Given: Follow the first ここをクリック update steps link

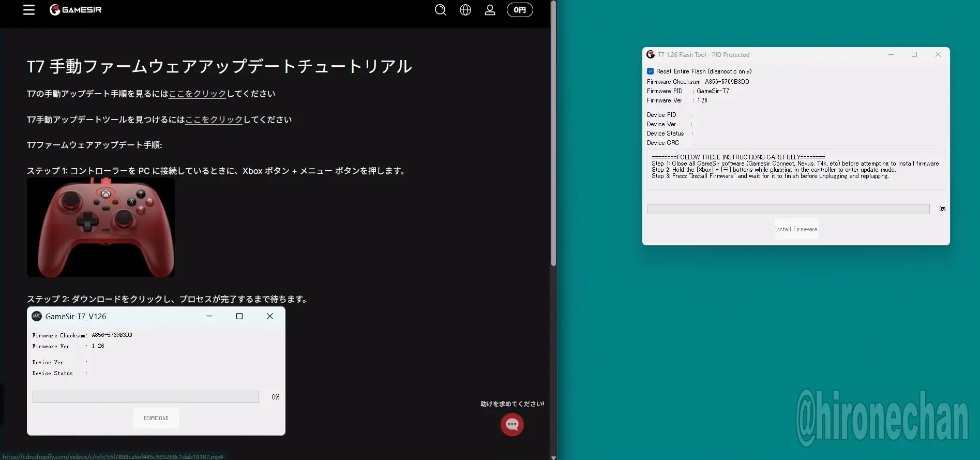Looking at the screenshot, I should tap(198, 94).
